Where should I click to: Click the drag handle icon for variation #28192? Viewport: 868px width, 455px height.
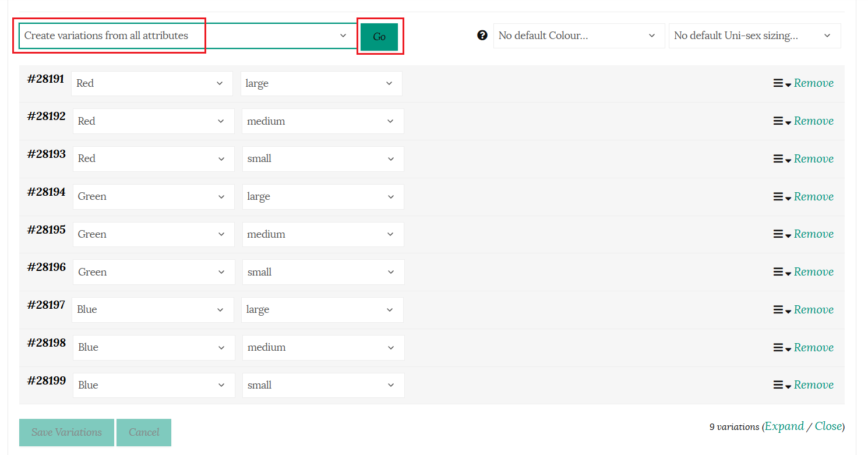[x=778, y=121]
